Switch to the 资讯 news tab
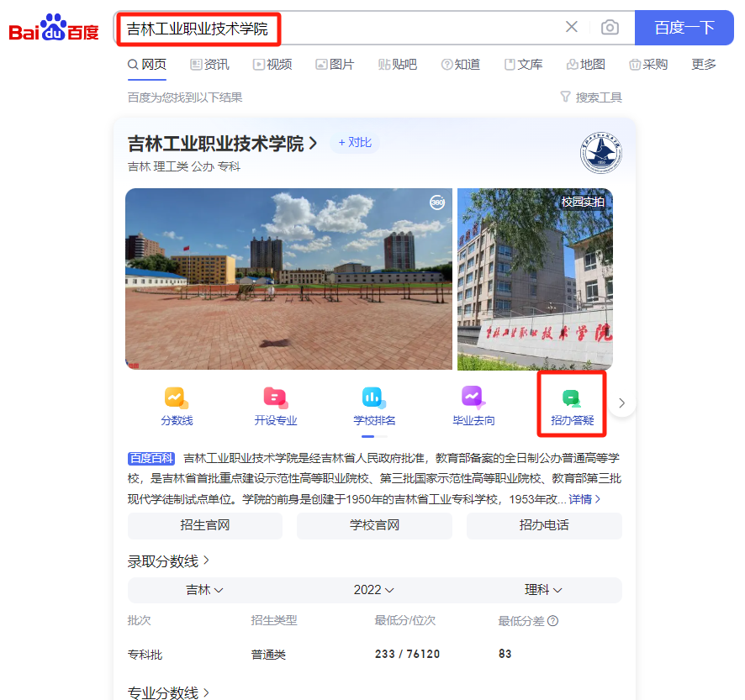745x700 pixels. point(209,65)
